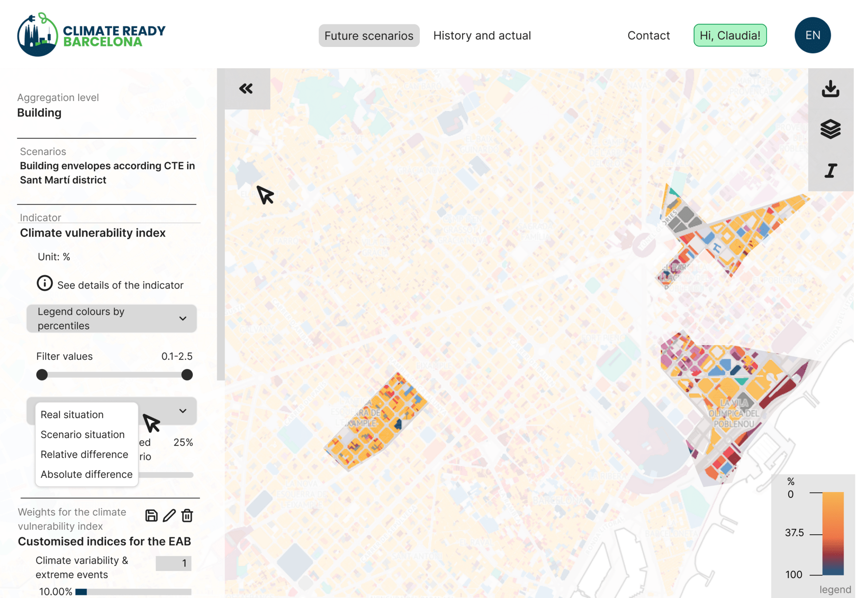Select Real situation option

click(72, 415)
